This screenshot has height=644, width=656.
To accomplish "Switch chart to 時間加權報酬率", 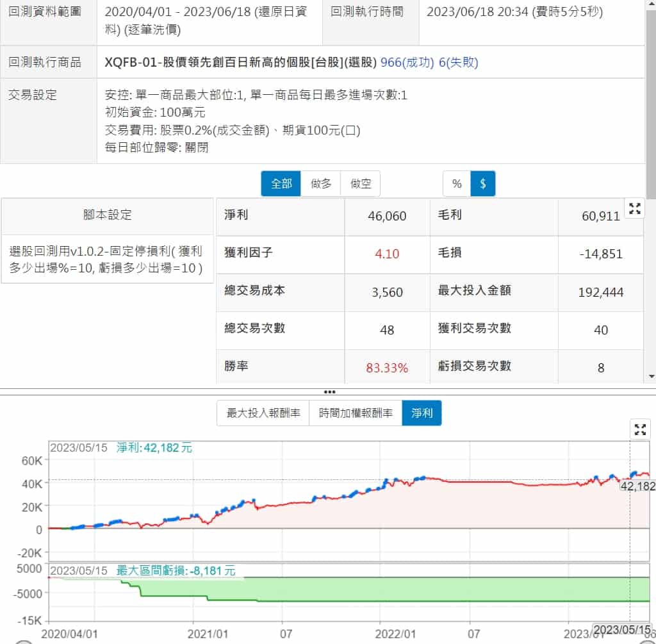I will (x=356, y=413).
